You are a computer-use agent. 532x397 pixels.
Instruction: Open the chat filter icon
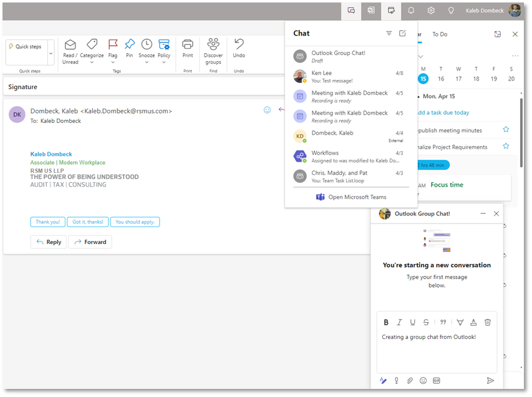[x=389, y=33]
